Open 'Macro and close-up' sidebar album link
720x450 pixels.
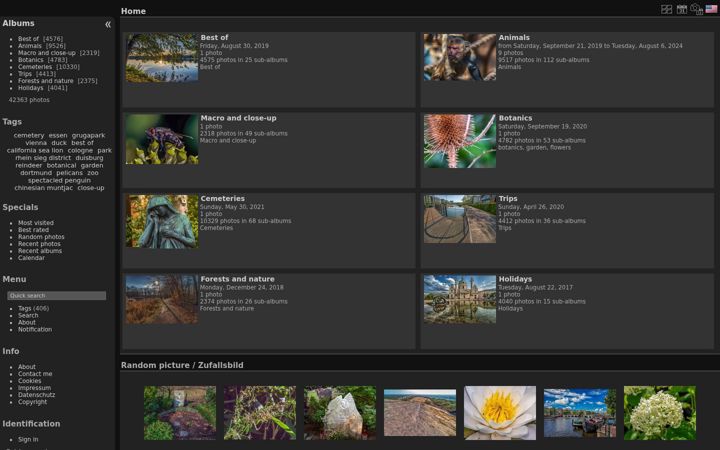coord(47,53)
